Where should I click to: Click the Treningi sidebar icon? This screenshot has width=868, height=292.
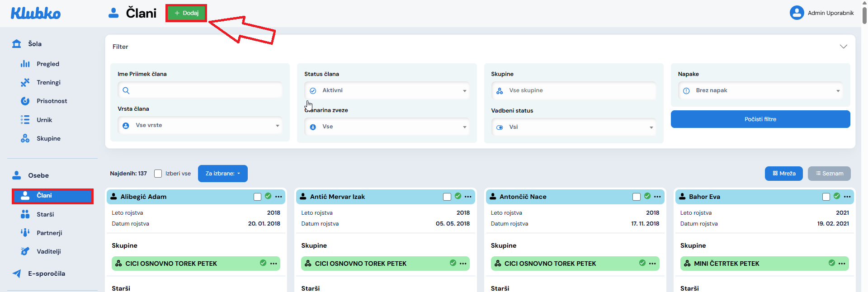tap(25, 82)
